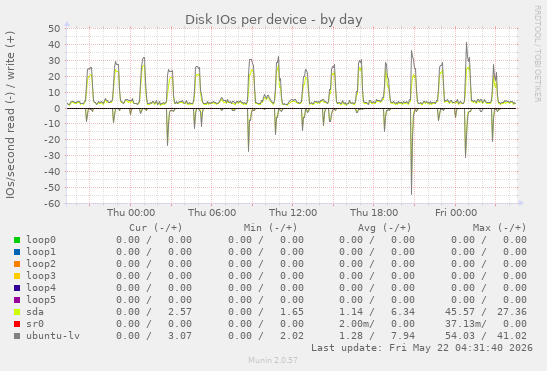Click the Last update timestamp text
The width and height of the screenshot is (547, 371).
click(x=422, y=348)
